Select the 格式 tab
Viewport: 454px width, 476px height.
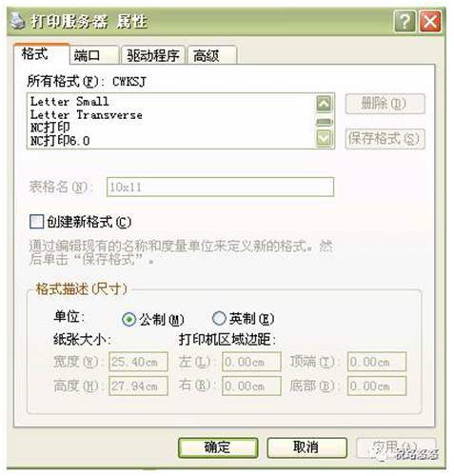(x=42, y=53)
